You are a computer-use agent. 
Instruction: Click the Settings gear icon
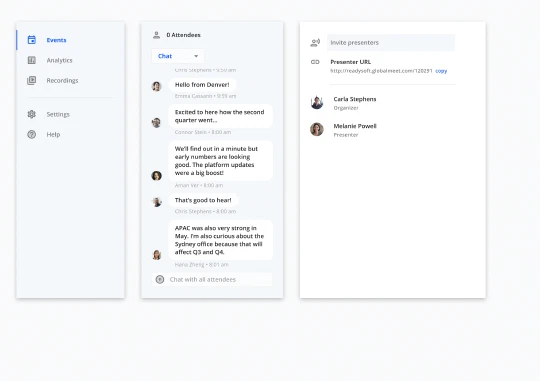[x=32, y=114]
